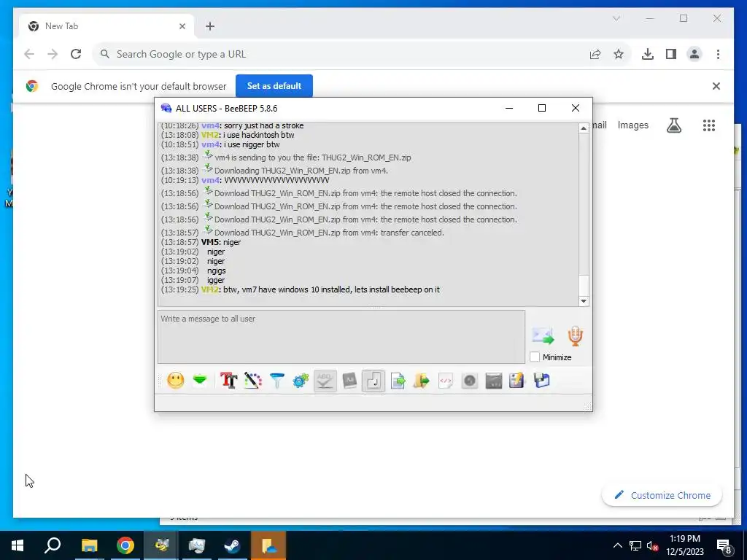The height and width of the screenshot is (560, 747).
Task: Click the dark screenshot capture icon
Action: pyautogui.click(x=494, y=381)
